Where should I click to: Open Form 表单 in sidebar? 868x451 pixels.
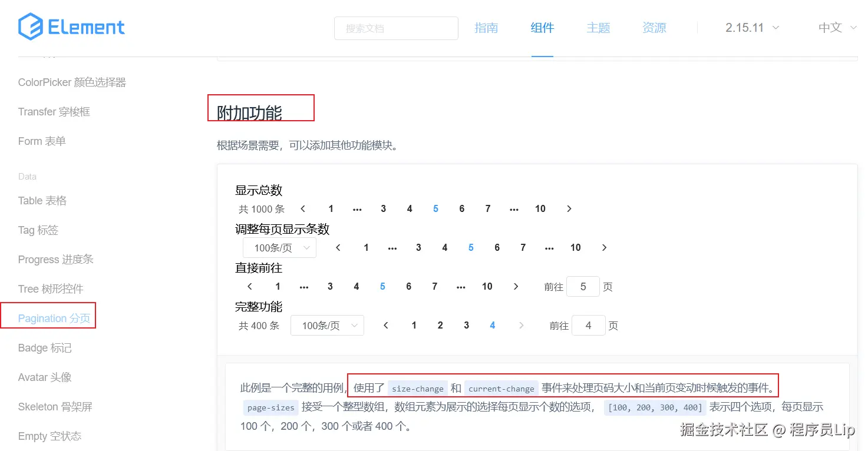[42, 141]
